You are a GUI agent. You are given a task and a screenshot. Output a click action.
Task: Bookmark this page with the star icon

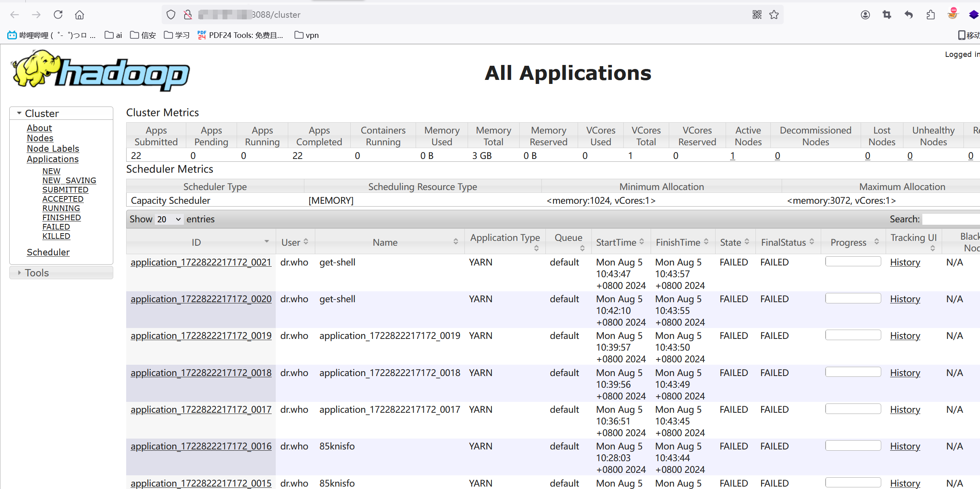click(x=774, y=15)
